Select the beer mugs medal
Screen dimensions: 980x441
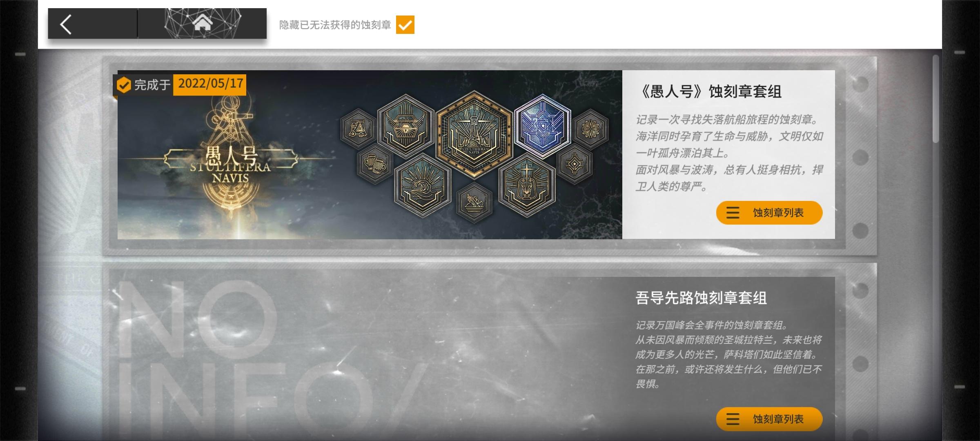coord(375,164)
